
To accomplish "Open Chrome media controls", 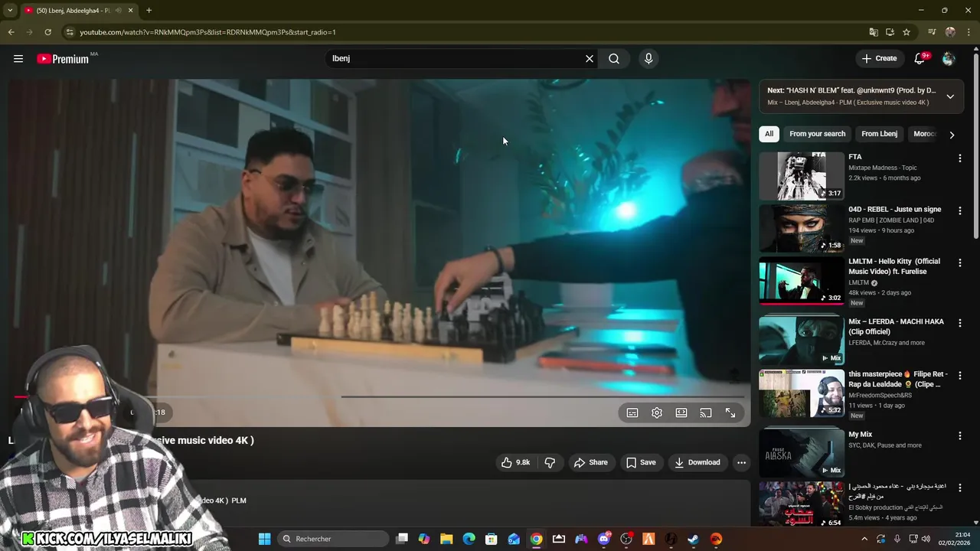I will click(x=932, y=32).
